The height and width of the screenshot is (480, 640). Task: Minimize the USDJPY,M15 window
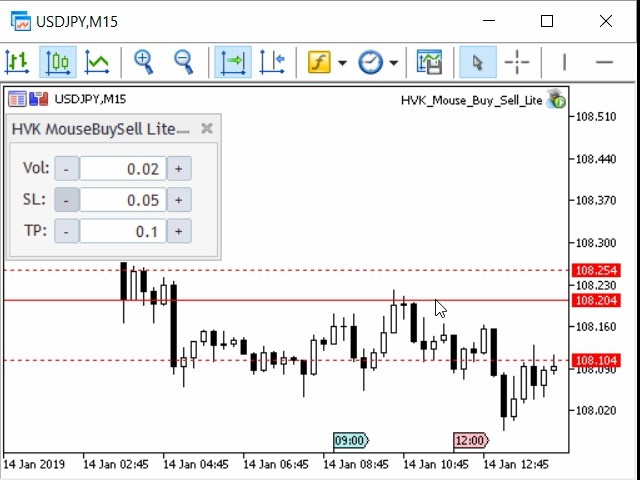[x=489, y=21]
